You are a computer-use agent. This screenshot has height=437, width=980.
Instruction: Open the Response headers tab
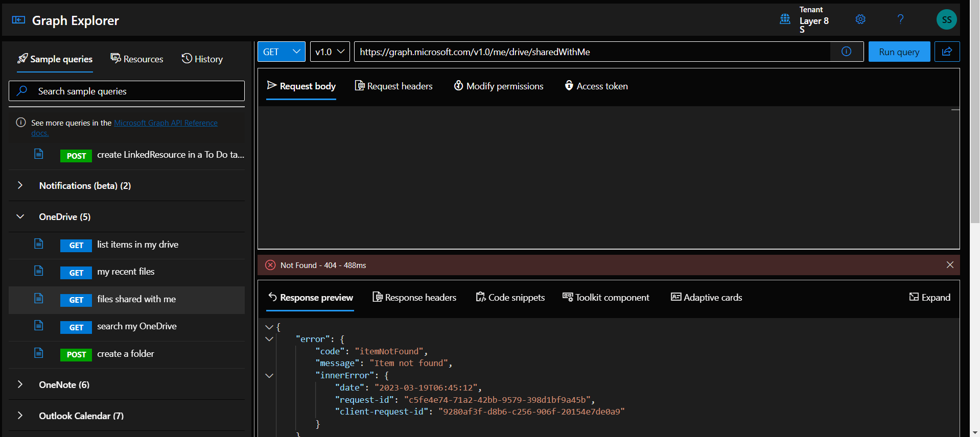pyautogui.click(x=414, y=298)
